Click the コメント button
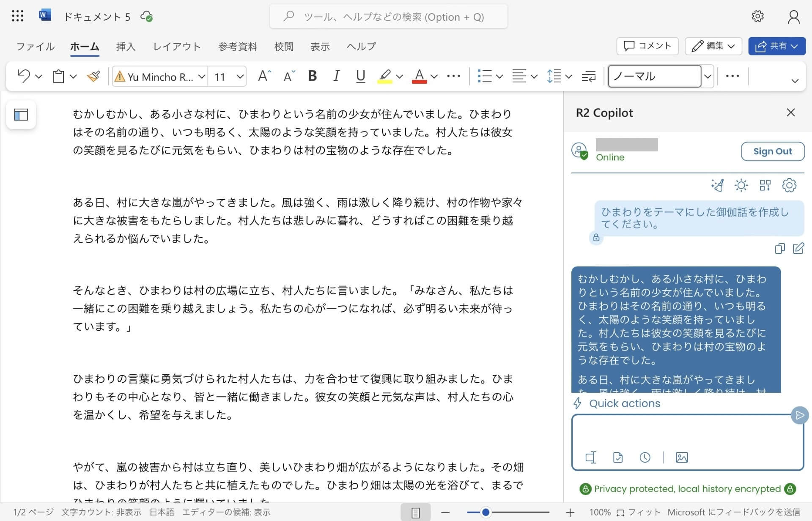Image resolution: width=812 pixels, height=521 pixels. [647, 46]
